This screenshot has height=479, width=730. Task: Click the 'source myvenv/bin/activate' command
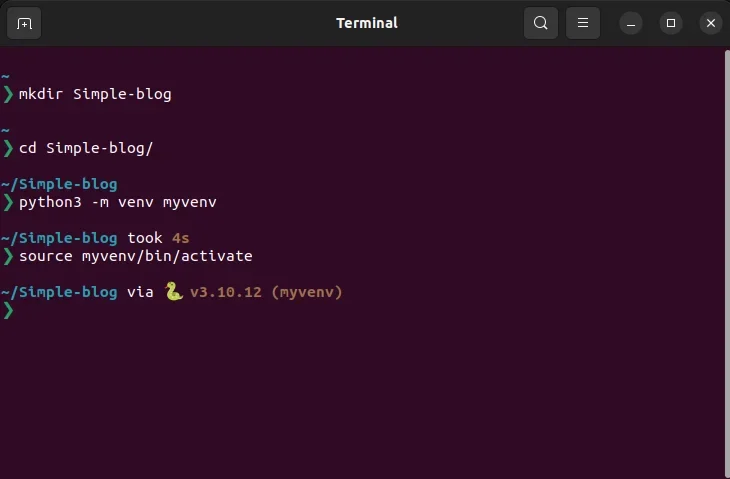(x=135, y=256)
